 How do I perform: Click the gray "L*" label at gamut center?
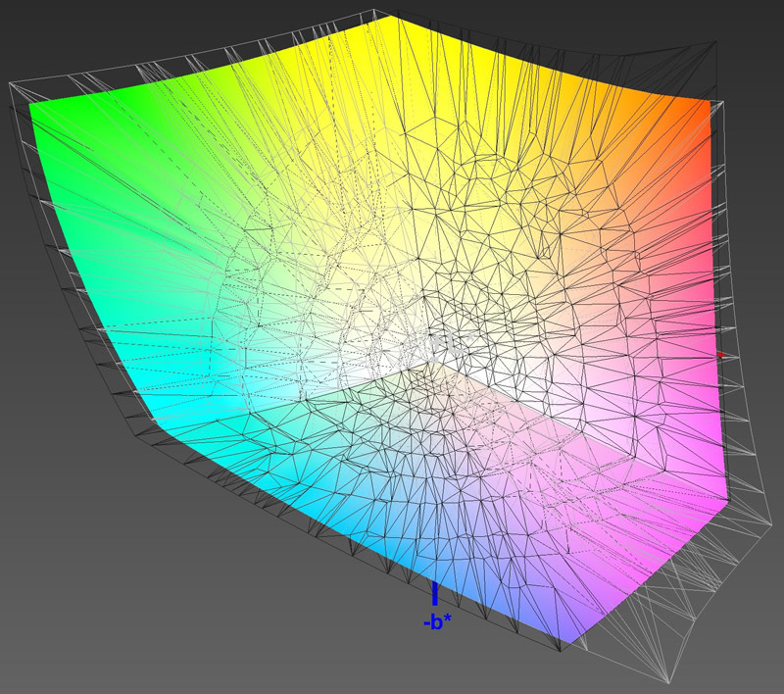click(x=460, y=345)
